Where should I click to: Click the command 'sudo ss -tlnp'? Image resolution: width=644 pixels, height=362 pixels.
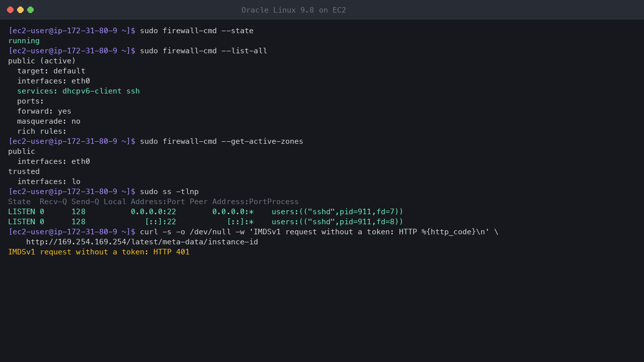[x=169, y=192]
